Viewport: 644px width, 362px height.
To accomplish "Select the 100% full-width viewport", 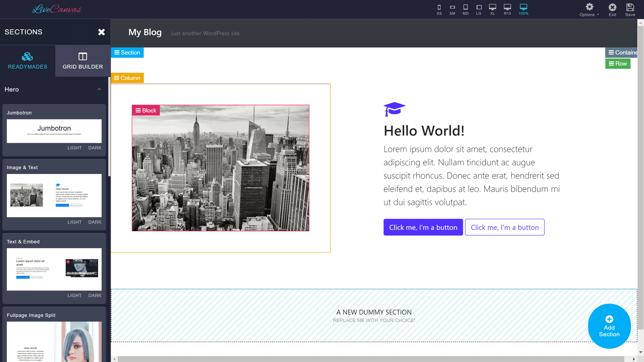I will (x=524, y=10).
